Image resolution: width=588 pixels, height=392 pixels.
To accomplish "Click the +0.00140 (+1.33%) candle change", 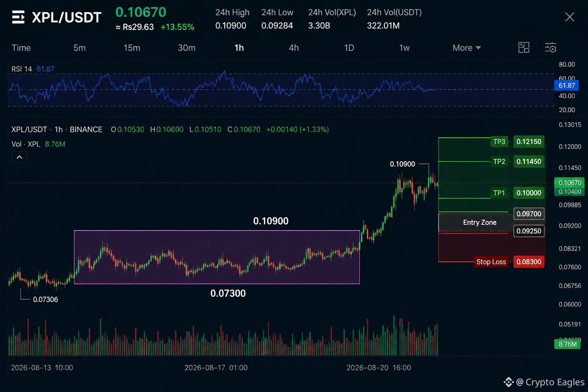I will point(297,129).
